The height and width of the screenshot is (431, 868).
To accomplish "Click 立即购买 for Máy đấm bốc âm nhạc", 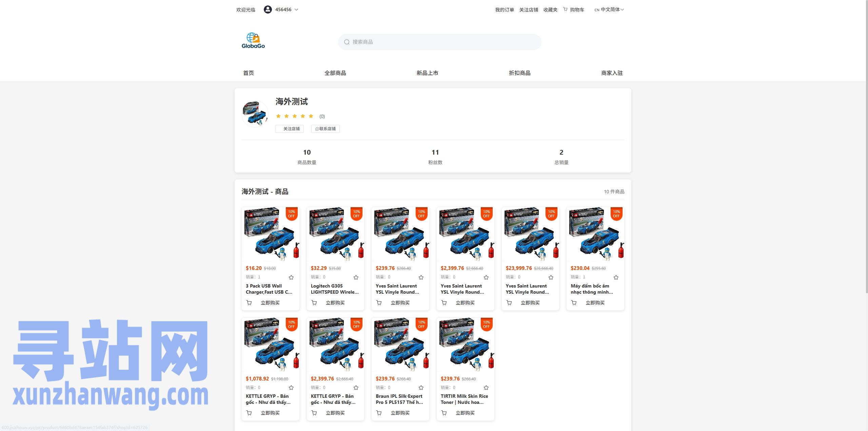I will click(x=595, y=303).
